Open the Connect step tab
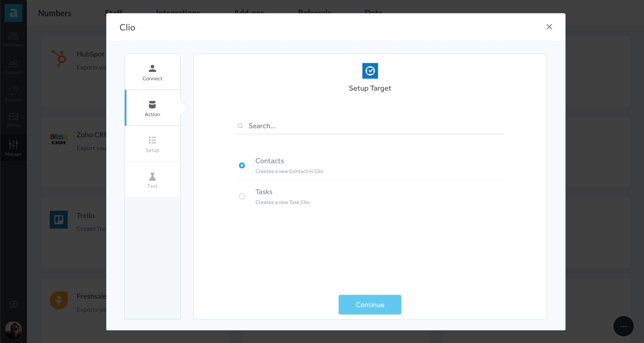This screenshot has width=644, height=343. click(x=152, y=72)
